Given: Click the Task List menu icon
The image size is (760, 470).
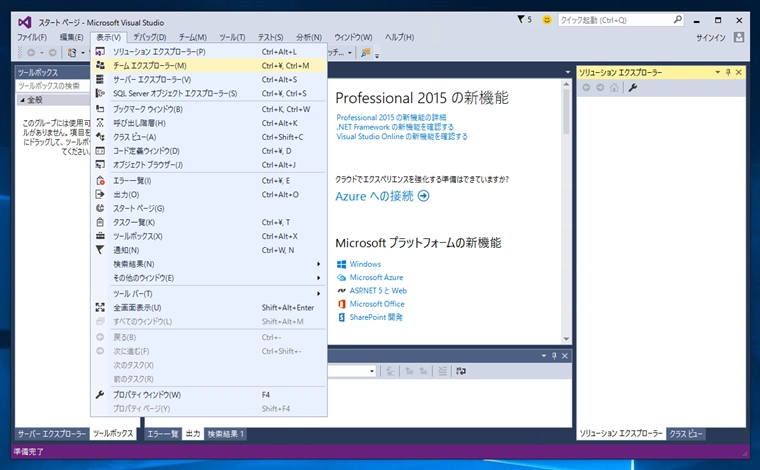Looking at the screenshot, I should coord(100,222).
